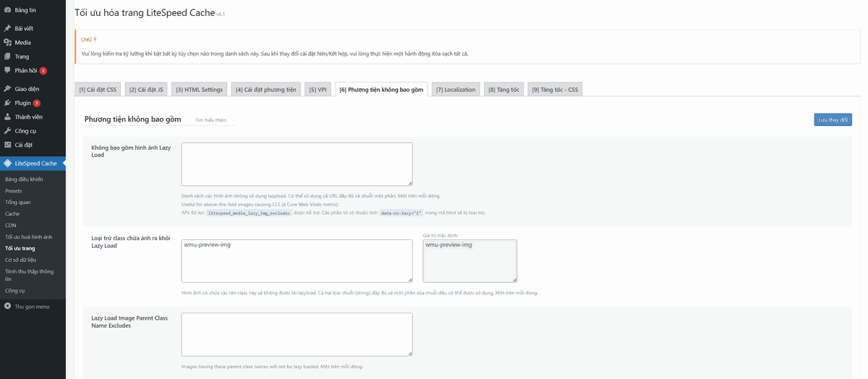Click the Phản hồi red notification badge
This screenshot has width=868, height=379.
pyautogui.click(x=43, y=71)
